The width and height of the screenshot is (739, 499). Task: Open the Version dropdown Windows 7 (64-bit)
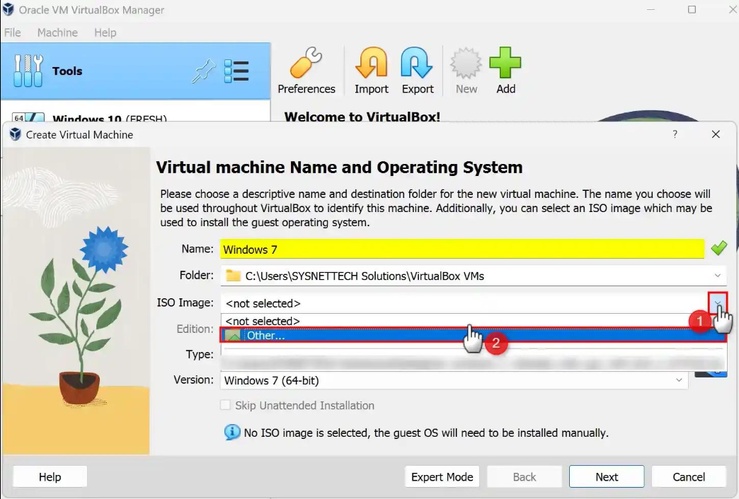[x=454, y=380]
